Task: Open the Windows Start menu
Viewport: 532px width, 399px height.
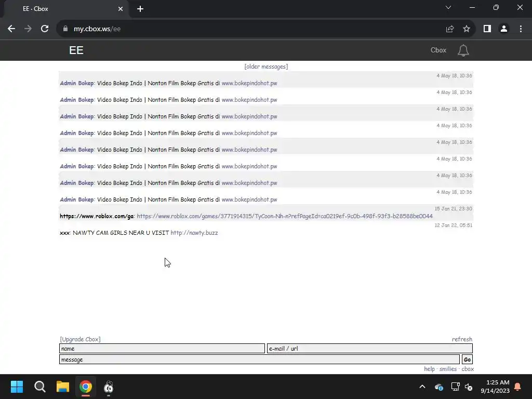Action: click(x=17, y=387)
